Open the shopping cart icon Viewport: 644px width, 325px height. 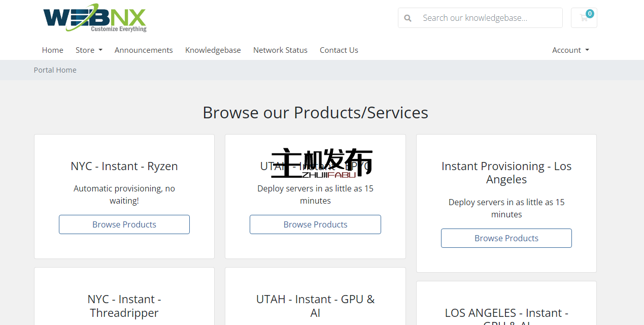coord(584,18)
